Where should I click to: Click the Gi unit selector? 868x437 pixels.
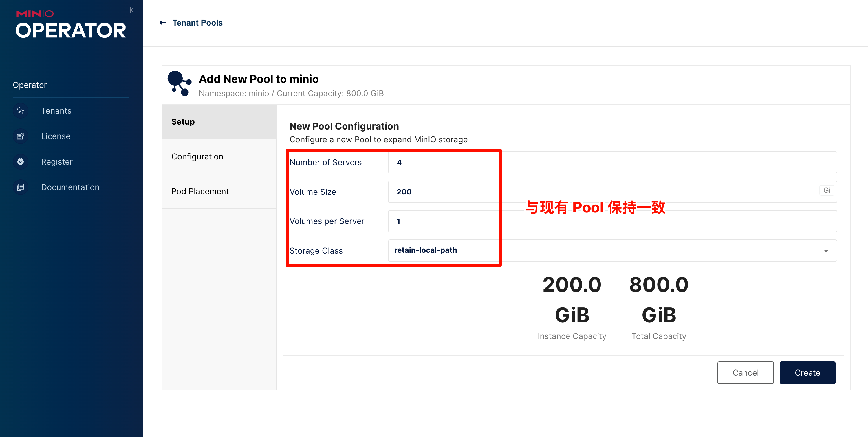[827, 190]
